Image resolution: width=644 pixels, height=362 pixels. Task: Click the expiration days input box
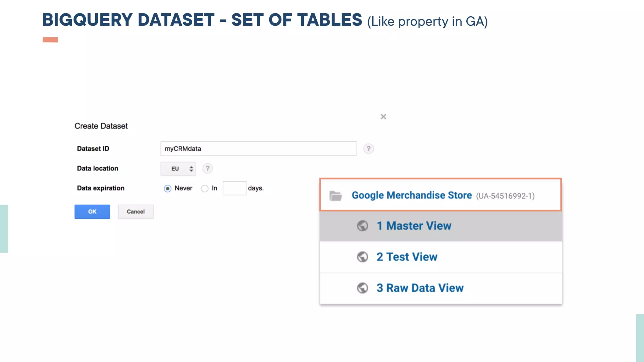pyautogui.click(x=234, y=188)
